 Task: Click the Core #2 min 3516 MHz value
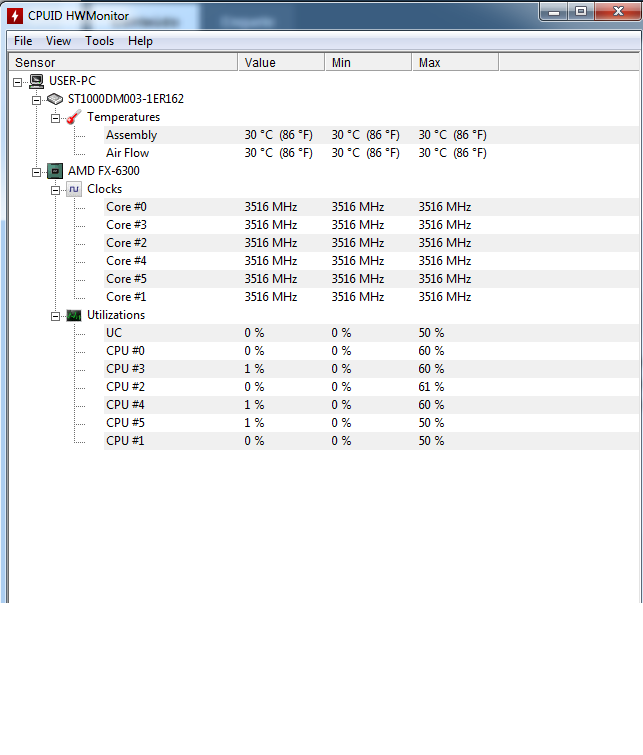(357, 243)
